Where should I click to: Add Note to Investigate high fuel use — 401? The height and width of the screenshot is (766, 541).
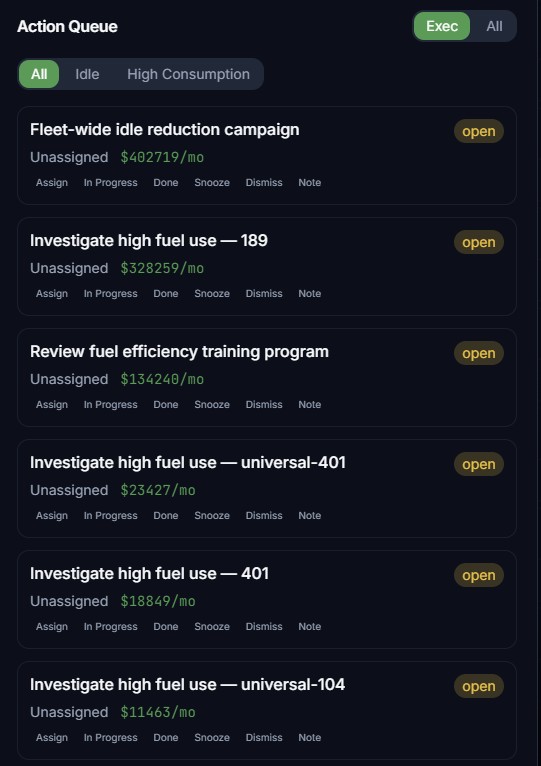[x=310, y=626]
